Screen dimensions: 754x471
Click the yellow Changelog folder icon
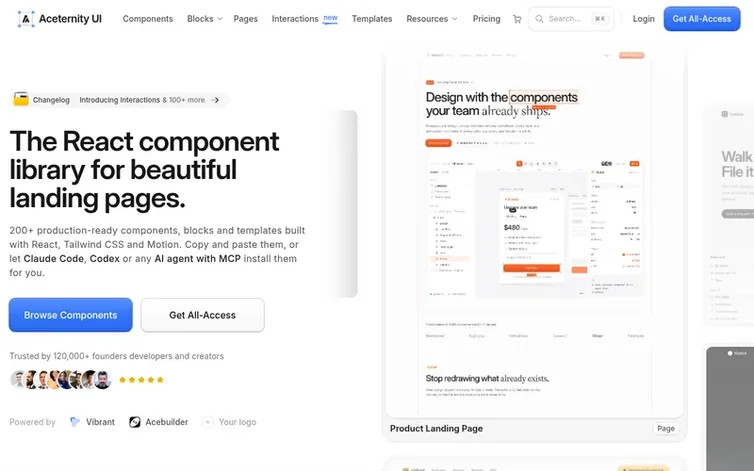pos(21,99)
